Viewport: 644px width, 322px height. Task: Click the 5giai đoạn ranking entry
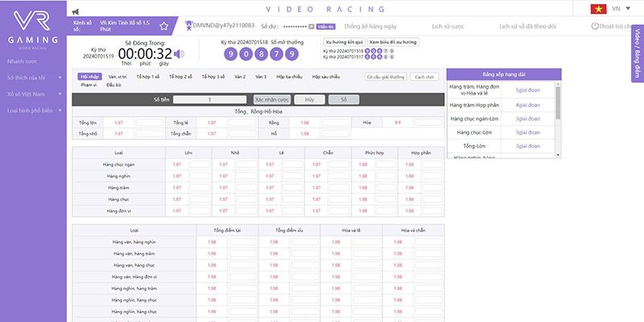tap(528, 90)
